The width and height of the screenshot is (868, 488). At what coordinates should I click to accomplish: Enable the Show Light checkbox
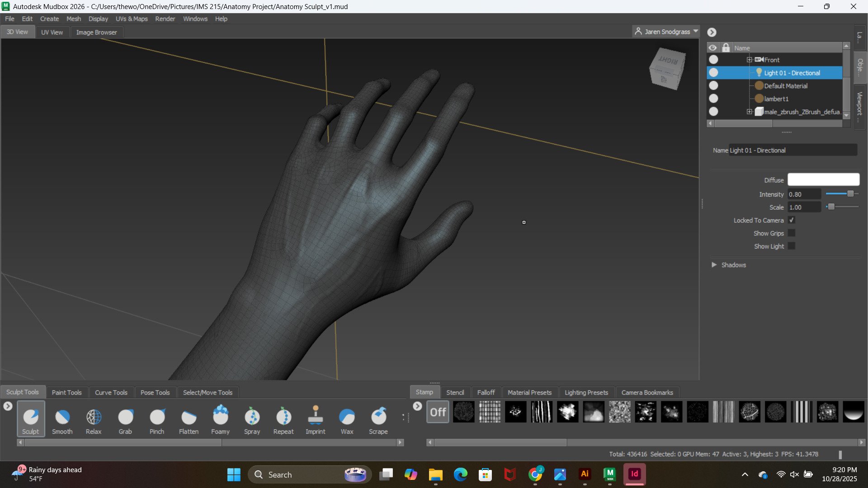[x=792, y=246]
